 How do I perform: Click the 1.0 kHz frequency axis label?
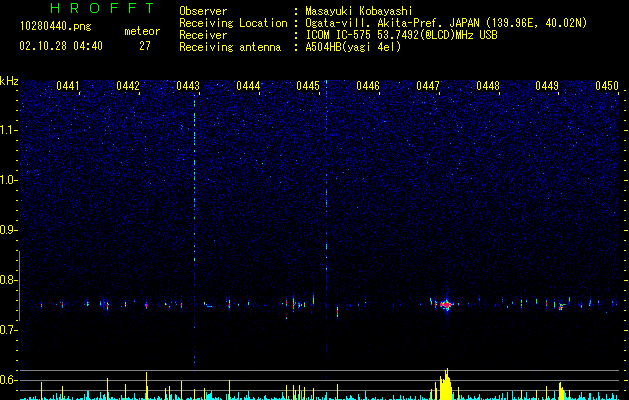(9, 180)
